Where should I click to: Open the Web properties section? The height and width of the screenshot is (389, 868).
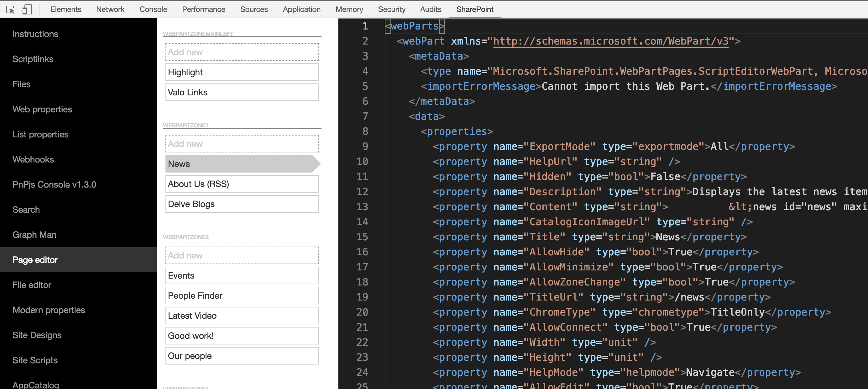click(x=42, y=109)
